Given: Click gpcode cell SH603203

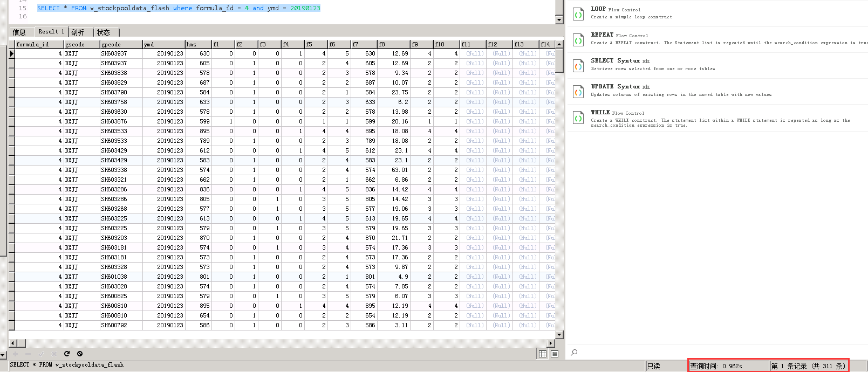Looking at the screenshot, I should [121, 238].
